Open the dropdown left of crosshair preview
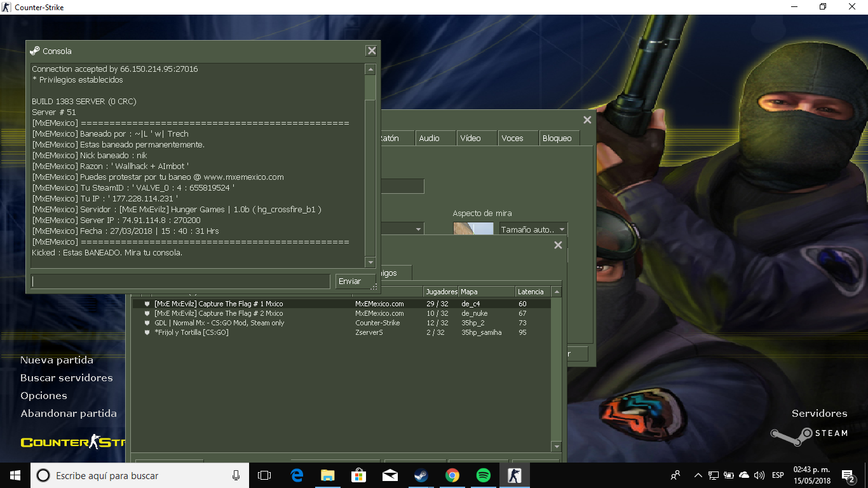This screenshot has width=868, height=488. tap(402, 229)
